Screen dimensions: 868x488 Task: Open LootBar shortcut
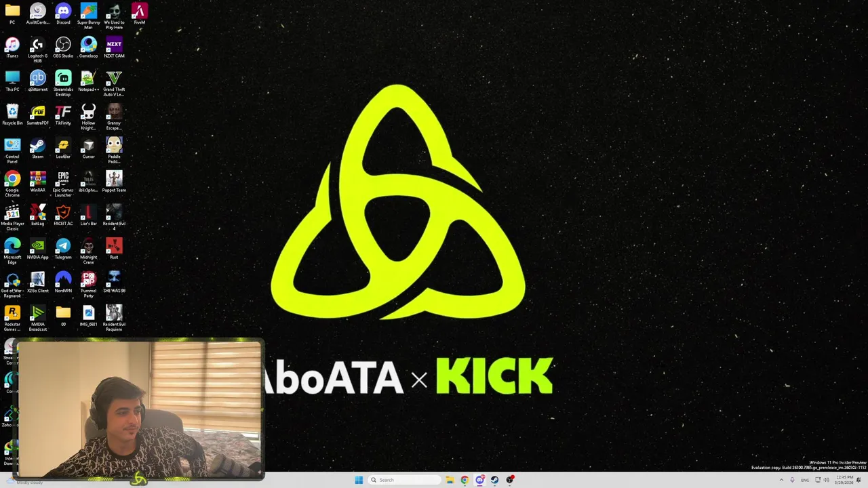point(63,148)
